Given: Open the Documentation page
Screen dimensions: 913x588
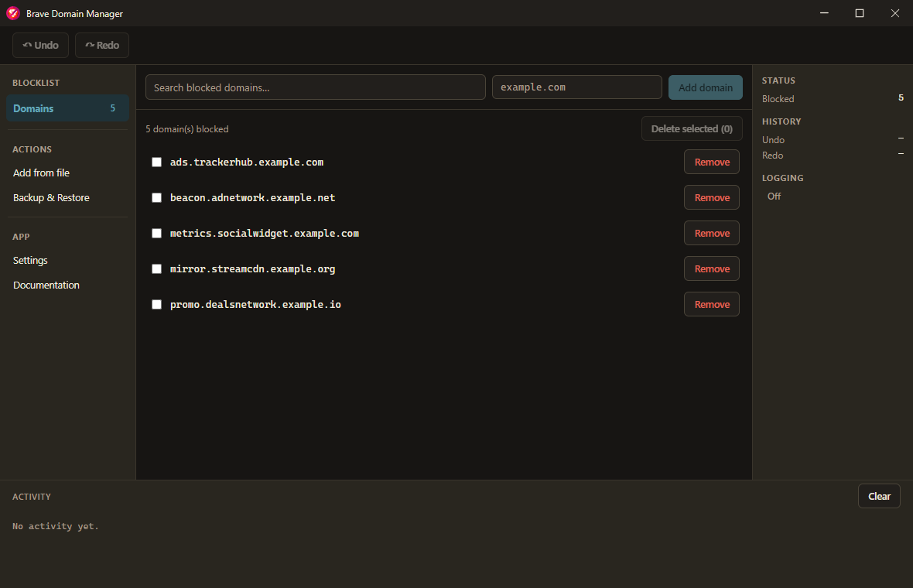Looking at the screenshot, I should coord(46,285).
